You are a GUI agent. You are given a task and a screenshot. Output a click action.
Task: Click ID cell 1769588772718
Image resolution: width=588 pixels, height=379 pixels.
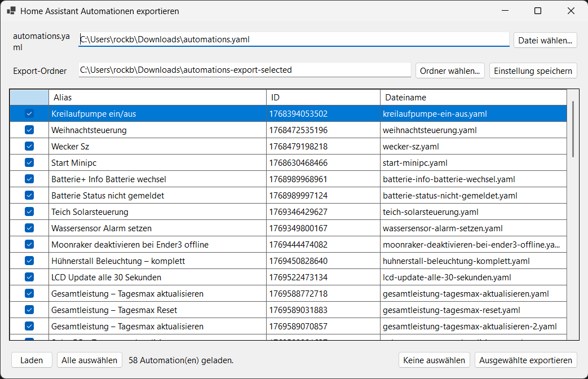click(323, 293)
